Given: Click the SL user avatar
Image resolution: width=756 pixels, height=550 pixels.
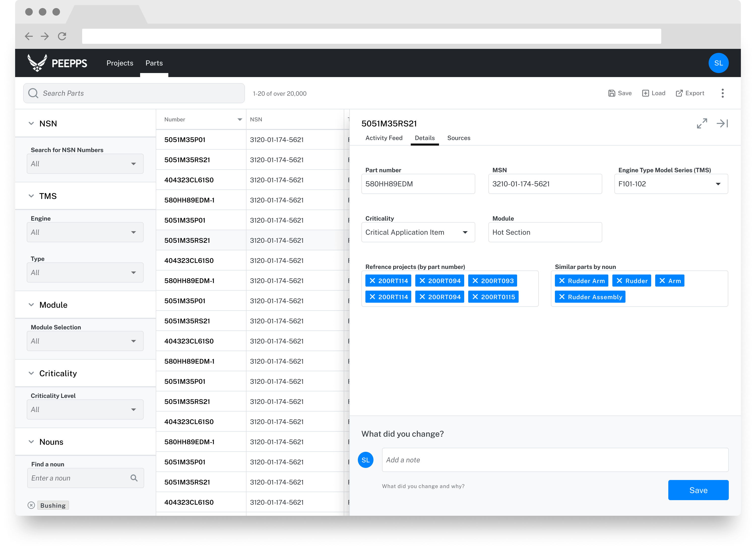Looking at the screenshot, I should click(x=719, y=63).
